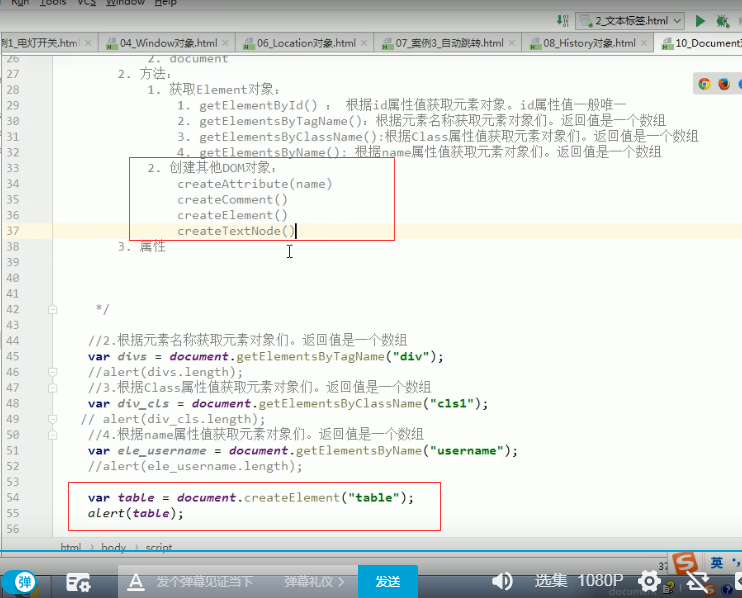Image resolution: width=742 pixels, height=598 pixels.
Task: Open danmaku display settings icon
Action: pyautogui.click(x=78, y=582)
